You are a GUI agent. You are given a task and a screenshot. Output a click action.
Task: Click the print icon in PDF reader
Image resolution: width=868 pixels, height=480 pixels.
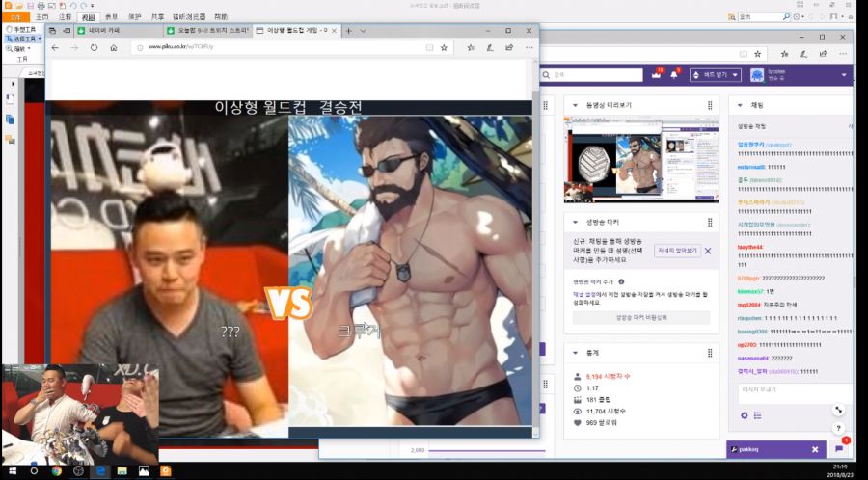40,6
